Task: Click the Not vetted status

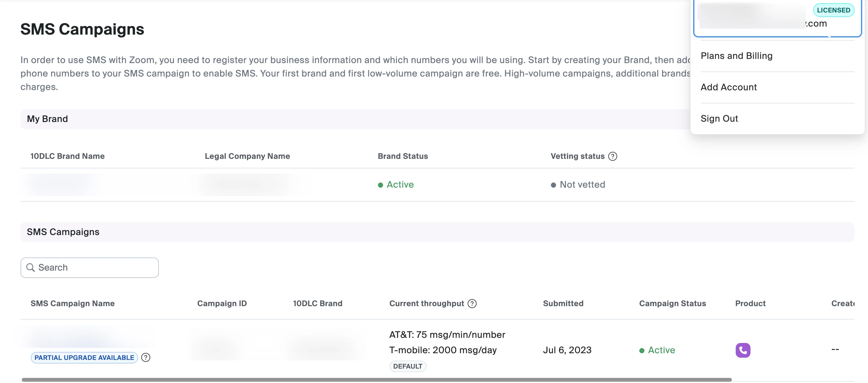Action: point(582,184)
